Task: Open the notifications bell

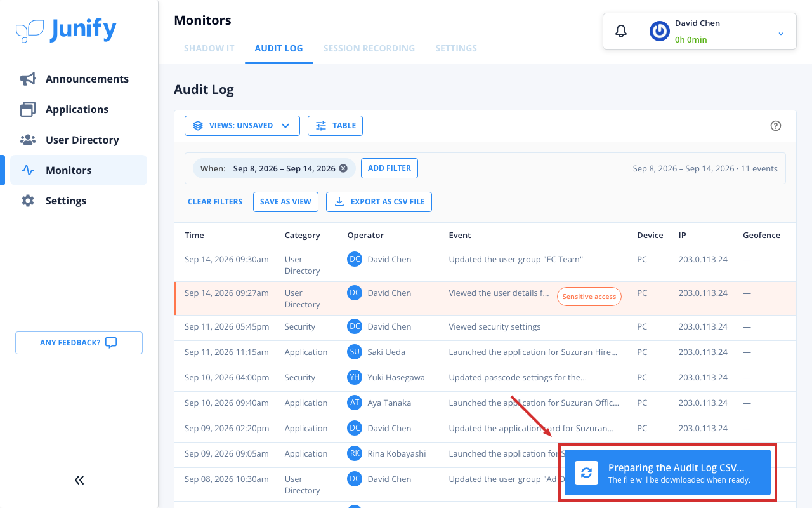Action: point(621,31)
